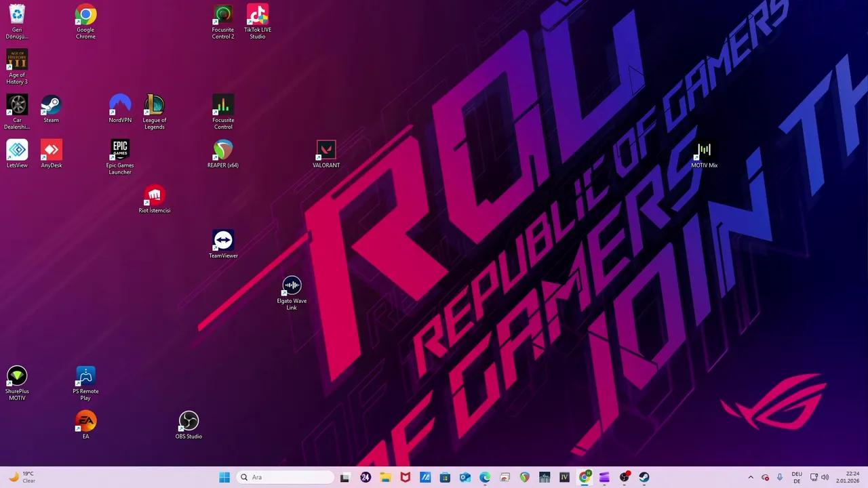Select REAPER (x64) desktop shortcut
Screen dimensions: 868x488
point(223,154)
